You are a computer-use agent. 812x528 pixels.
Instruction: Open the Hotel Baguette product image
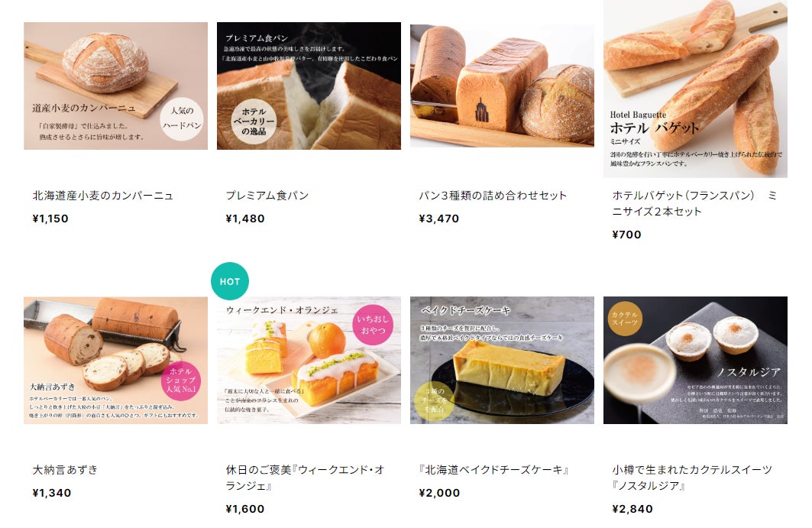pos(695,89)
